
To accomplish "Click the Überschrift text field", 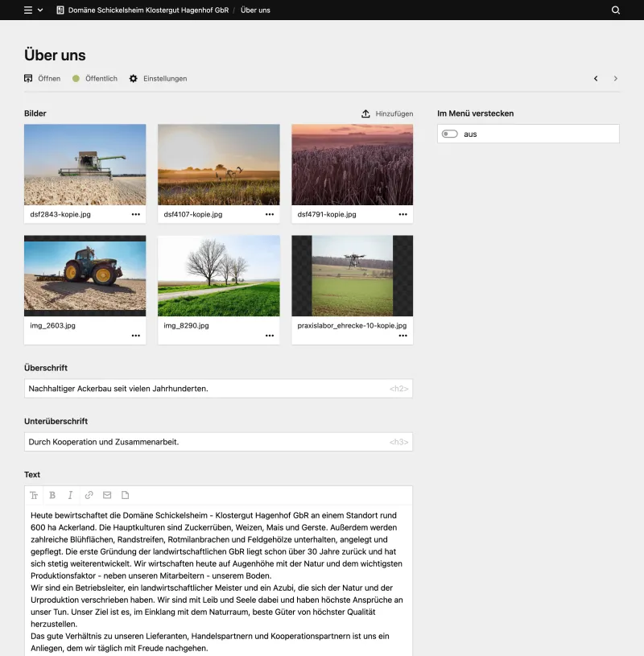I will pyautogui.click(x=217, y=388).
